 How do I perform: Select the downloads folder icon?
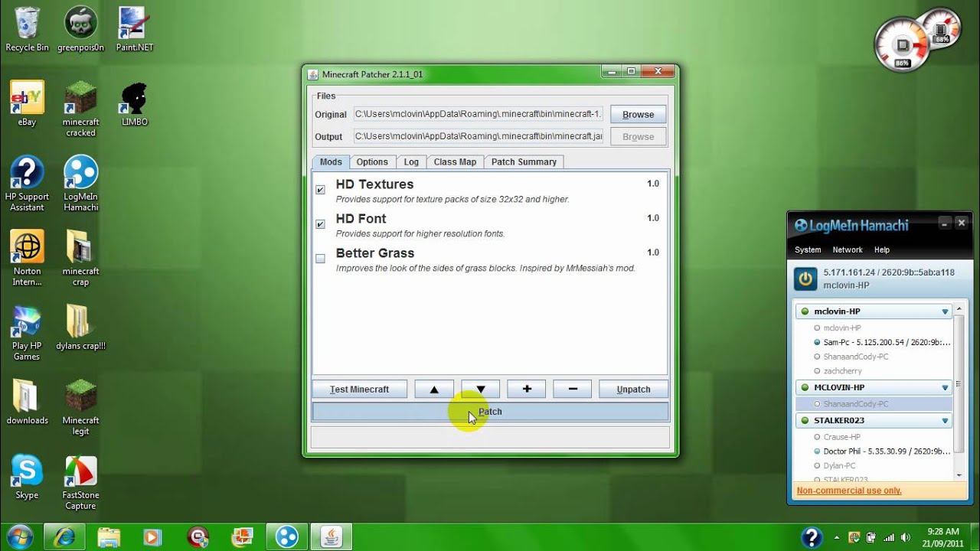[27, 402]
